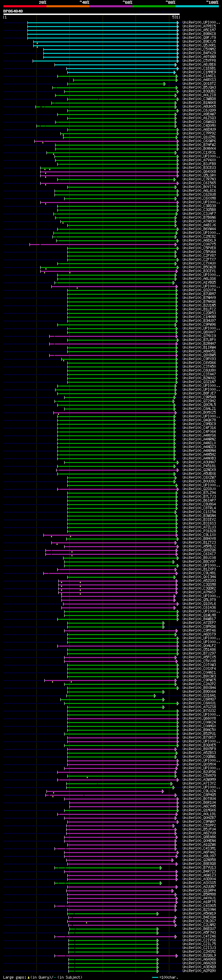Open hit UniRef100_Q9FJT9
222x980 pixels.
tap(199, 38)
